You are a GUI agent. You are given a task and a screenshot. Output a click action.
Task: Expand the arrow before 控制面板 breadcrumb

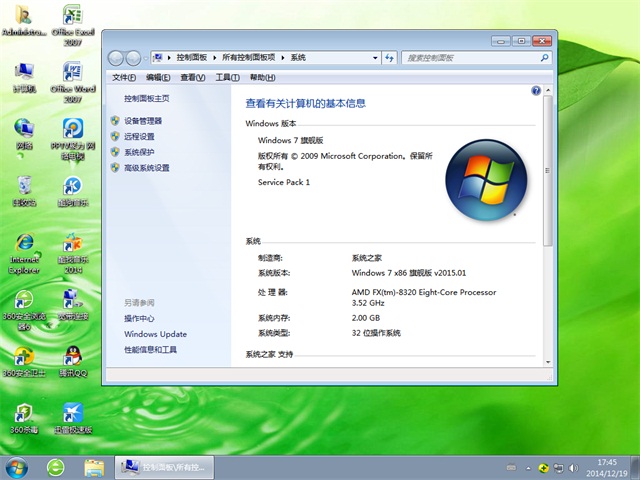169,58
